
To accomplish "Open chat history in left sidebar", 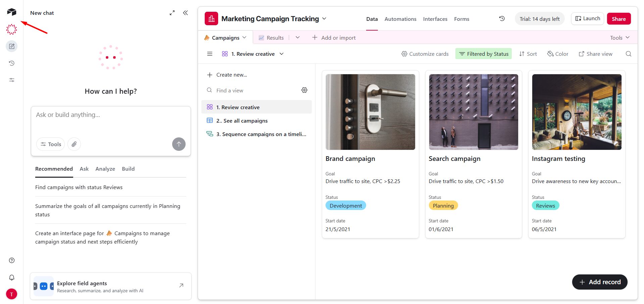I will click(x=12, y=63).
